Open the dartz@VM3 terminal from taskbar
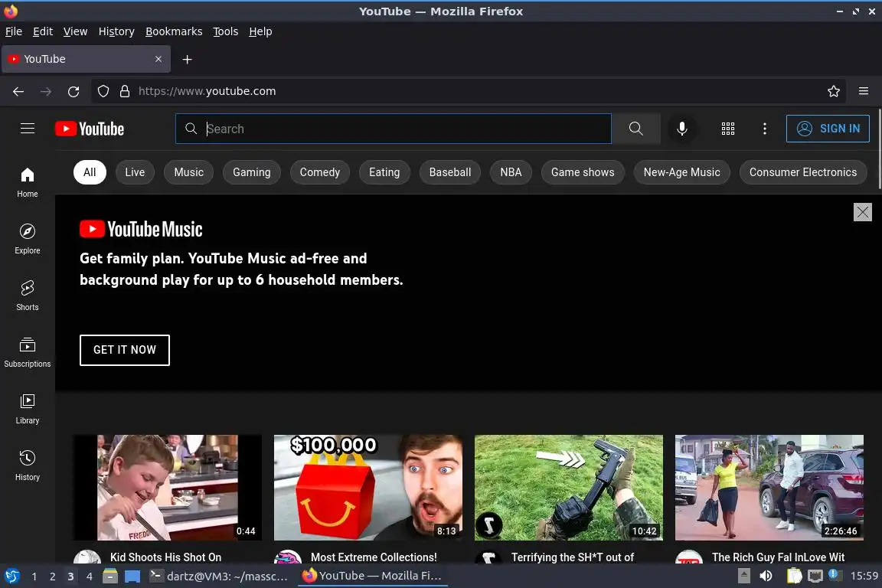Screen dimensions: 882x588 pos(220,577)
